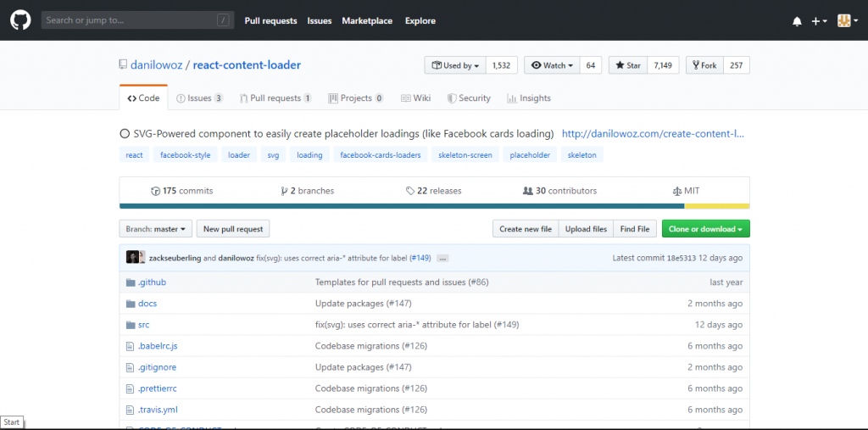The height and width of the screenshot is (430, 868).
Task: Open the .babelrc.js file
Action: point(158,346)
